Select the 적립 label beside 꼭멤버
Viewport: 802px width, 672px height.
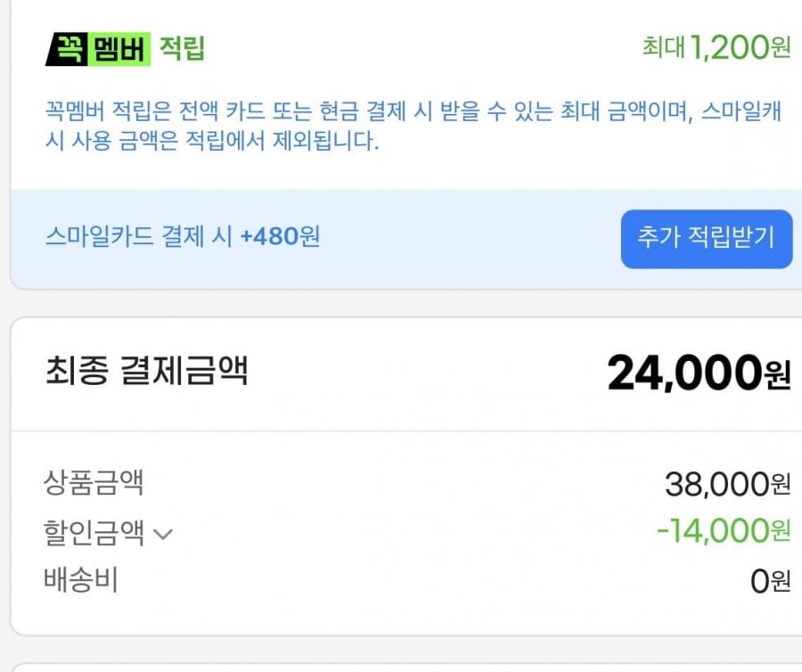coord(182,49)
